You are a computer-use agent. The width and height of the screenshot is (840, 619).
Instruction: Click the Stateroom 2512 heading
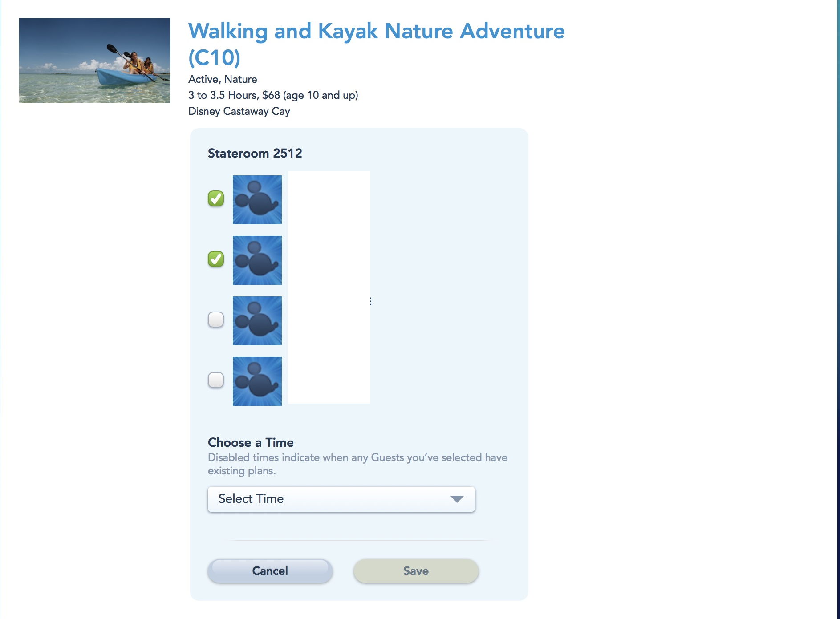point(255,154)
